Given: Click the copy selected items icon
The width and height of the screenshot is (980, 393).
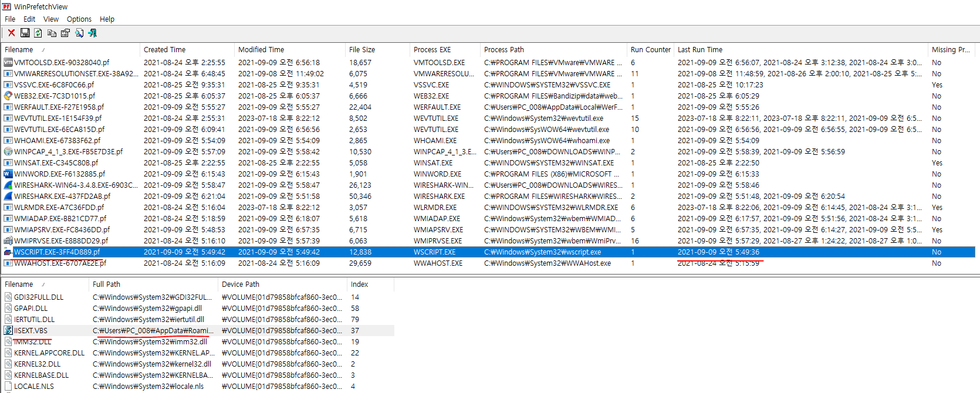Looking at the screenshot, I should click(52, 33).
